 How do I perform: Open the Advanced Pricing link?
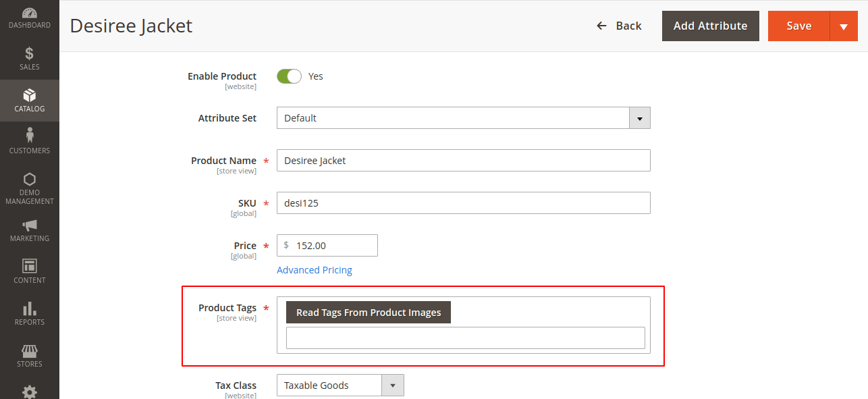pyautogui.click(x=315, y=270)
